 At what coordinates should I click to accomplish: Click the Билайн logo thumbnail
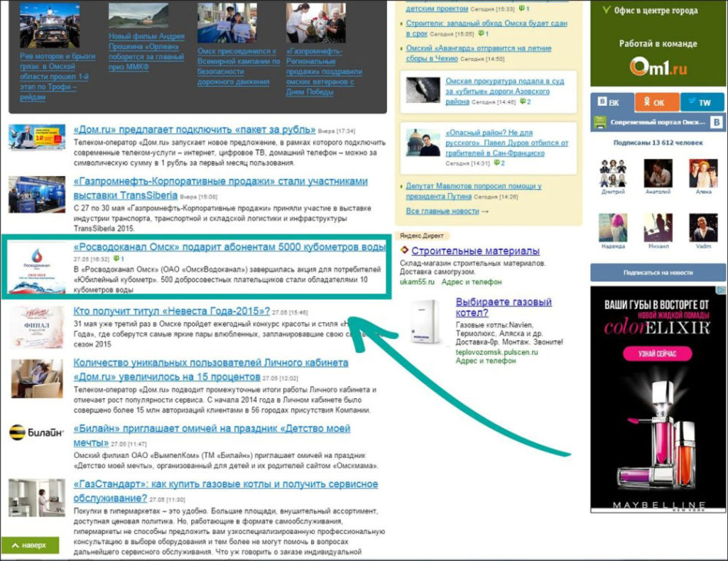[36, 433]
